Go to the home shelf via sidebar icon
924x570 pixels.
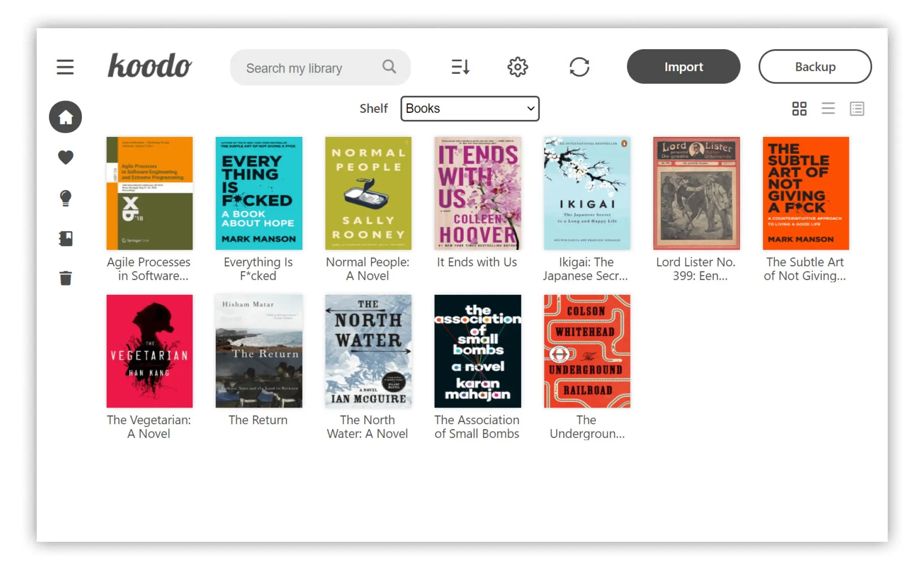65,117
